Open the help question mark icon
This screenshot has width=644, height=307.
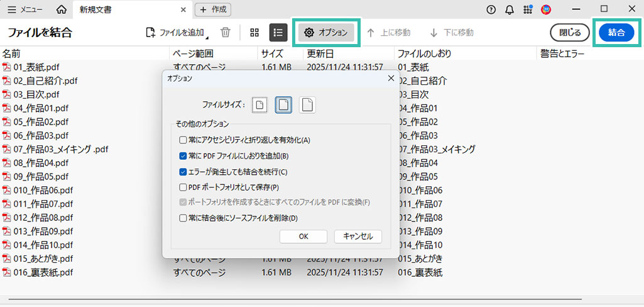pyautogui.click(x=491, y=9)
